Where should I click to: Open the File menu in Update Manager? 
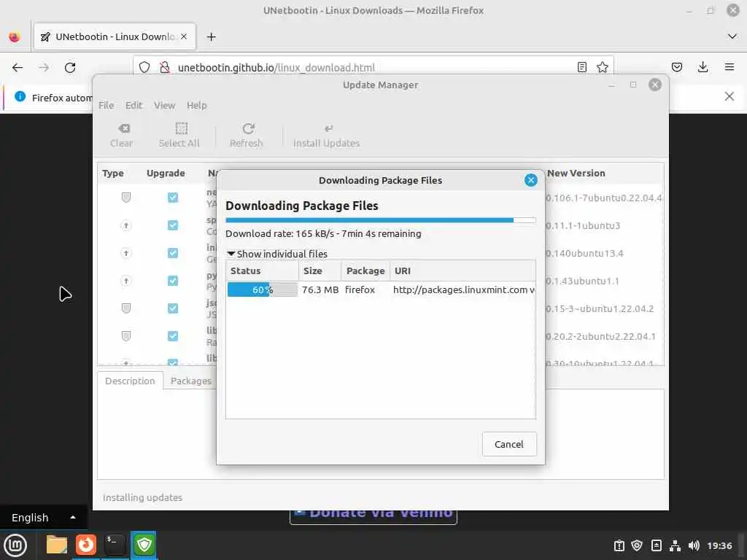107,105
